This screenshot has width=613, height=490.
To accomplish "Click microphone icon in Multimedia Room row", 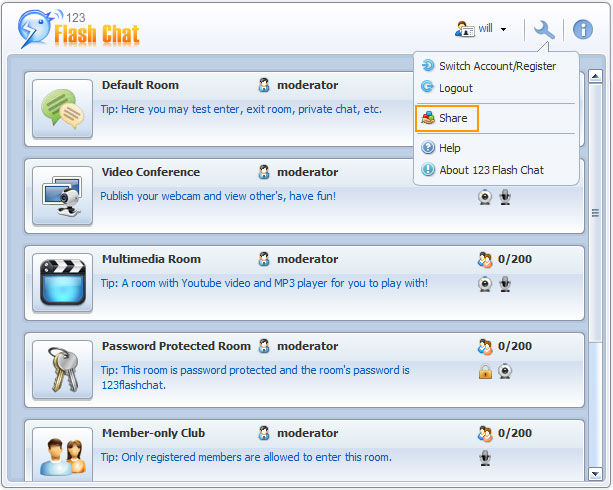I will coord(505,284).
